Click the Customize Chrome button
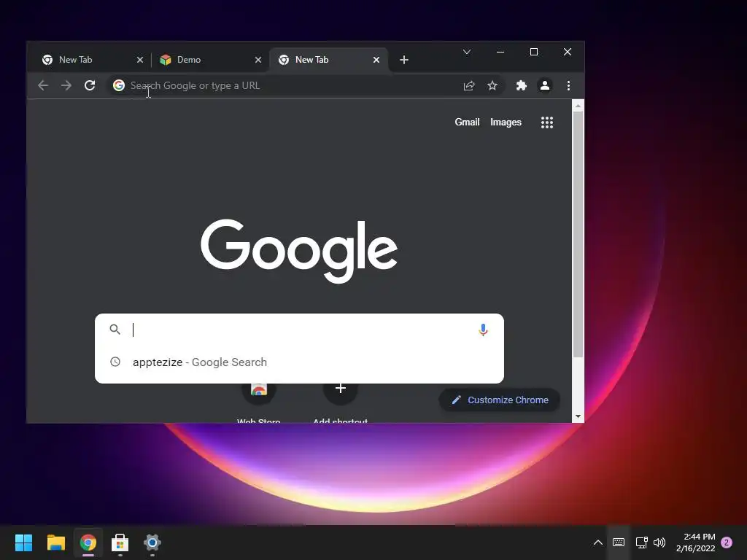The height and width of the screenshot is (560, 747). [499, 400]
